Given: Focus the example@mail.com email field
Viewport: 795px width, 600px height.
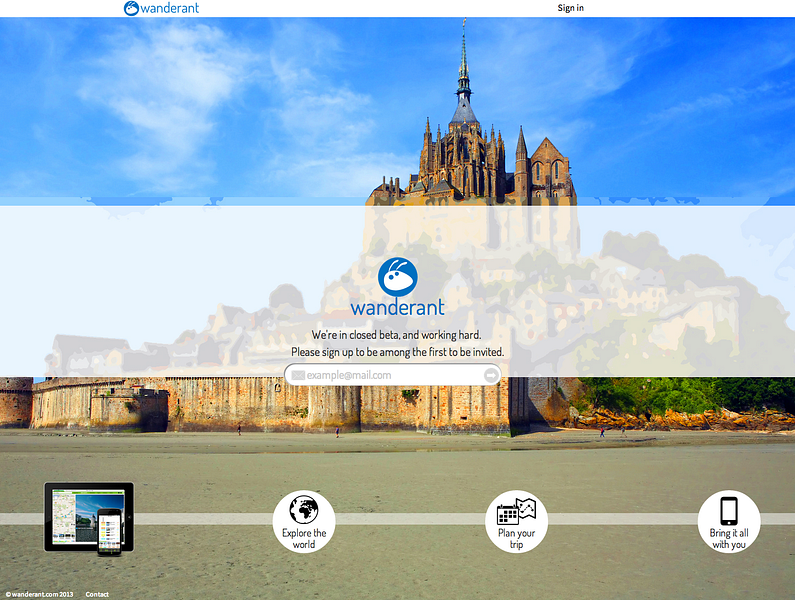Looking at the screenshot, I should pyautogui.click(x=393, y=375).
